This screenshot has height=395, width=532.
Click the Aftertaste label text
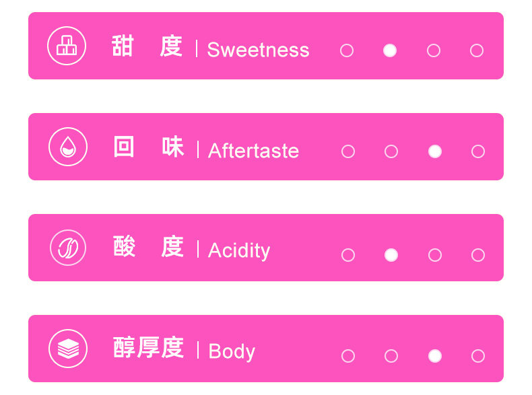coord(253,151)
